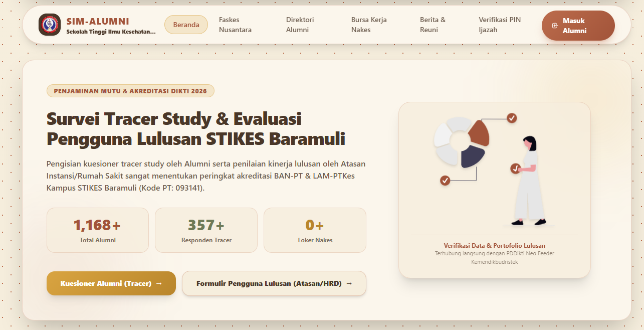The height and width of the screenshot is (330, 644).
Task: Open Faskes Nusantara menu item
Action: coord(235,25)
